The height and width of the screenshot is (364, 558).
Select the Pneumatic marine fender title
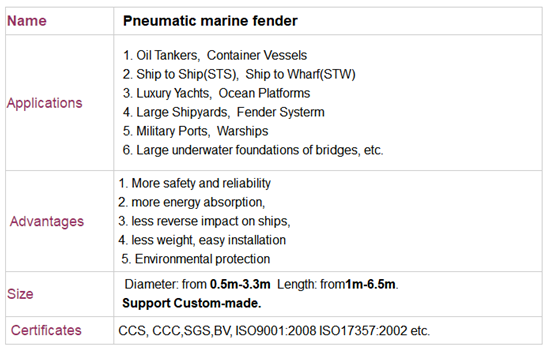[x=210, y=21]
